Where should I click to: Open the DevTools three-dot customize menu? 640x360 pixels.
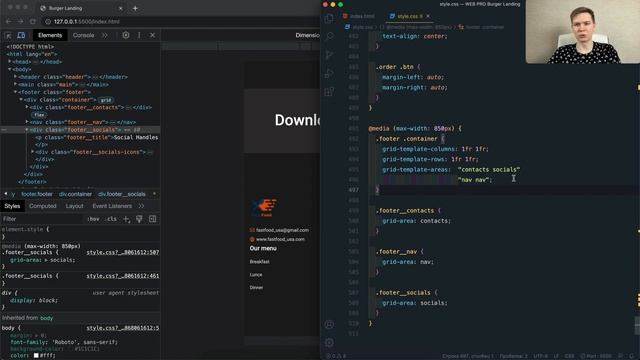(139, 36)
